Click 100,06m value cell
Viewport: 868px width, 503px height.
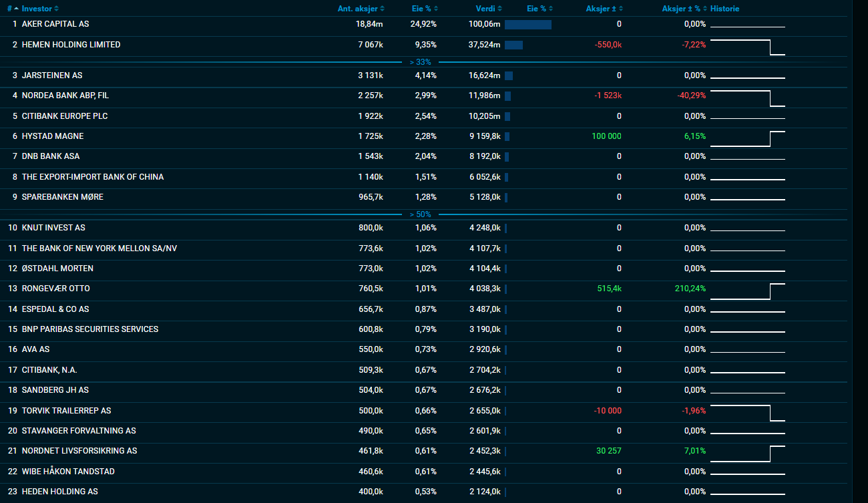click(x=485, y=24)
